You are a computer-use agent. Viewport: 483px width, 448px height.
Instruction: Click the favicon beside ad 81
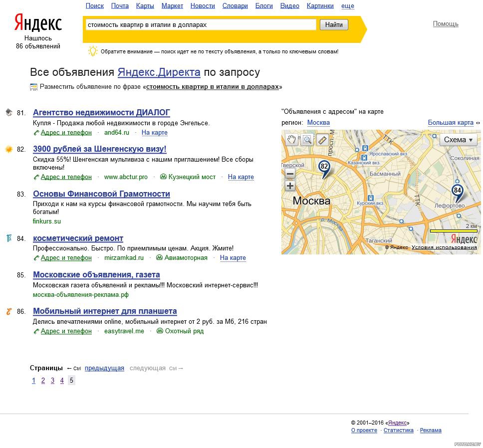(x=9, y=112)
